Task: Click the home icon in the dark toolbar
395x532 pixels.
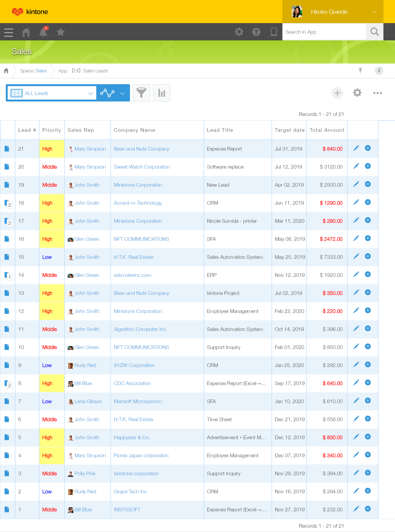Action: coord(26,32)
